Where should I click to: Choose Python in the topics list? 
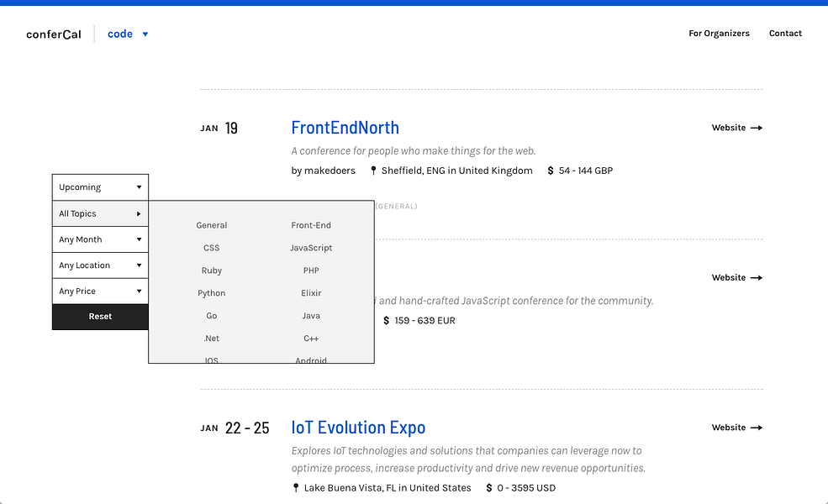coord(211,293)
